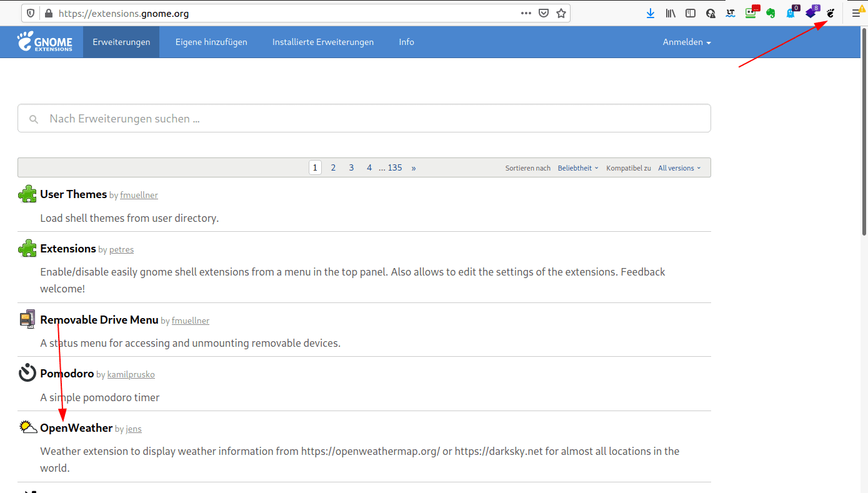
Task: Visit author kamilprusko's profile link
Action: (131, 374)
